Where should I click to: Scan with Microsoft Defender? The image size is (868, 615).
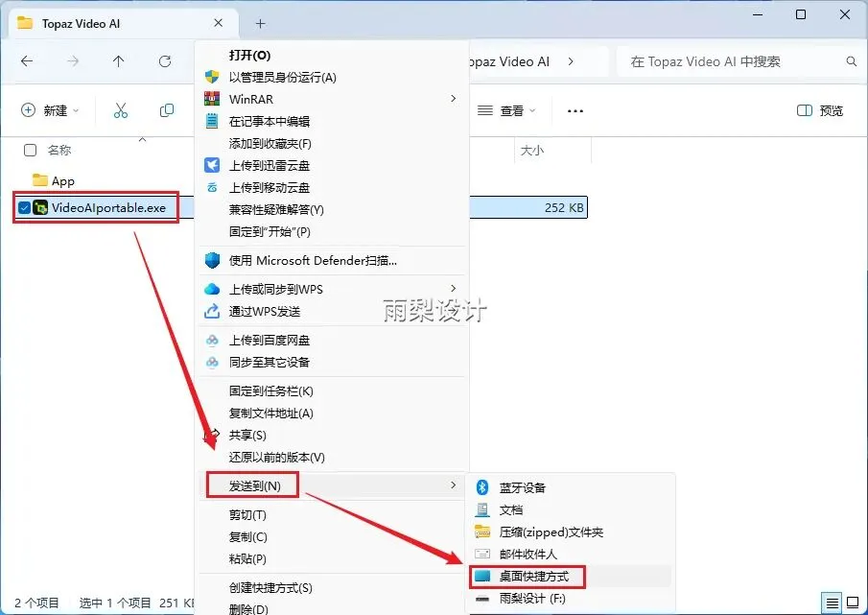332,260
